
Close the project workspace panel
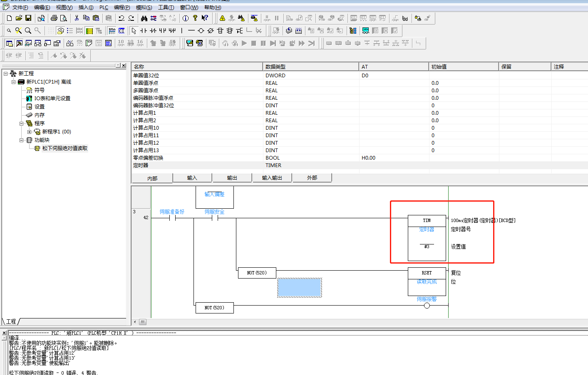tap(124, 65)
